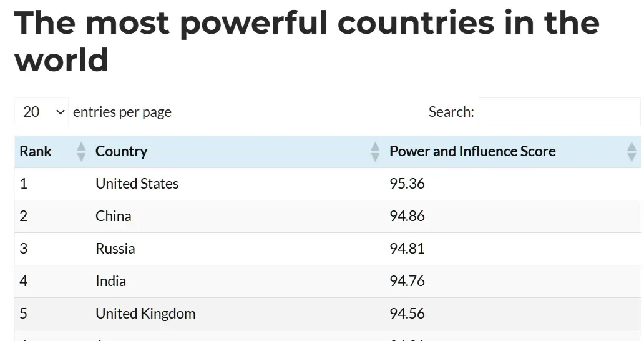
Task: Select the United Kingdom country cell
Action: coord(145,314)
